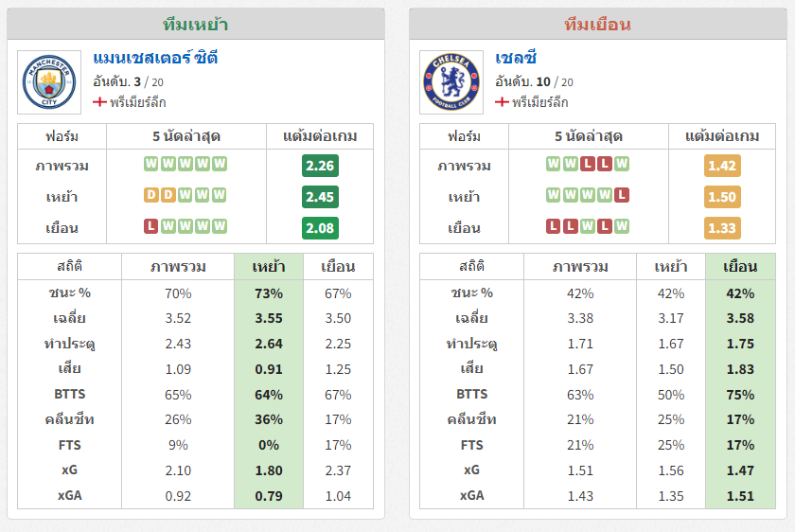Click Manchester City's overall 2.26 points badge

320,166
